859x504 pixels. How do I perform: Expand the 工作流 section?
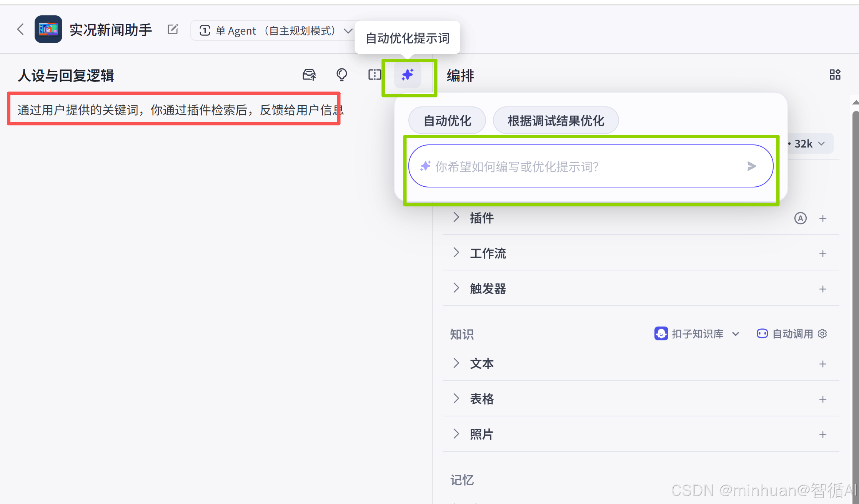[x=456, y=253]
